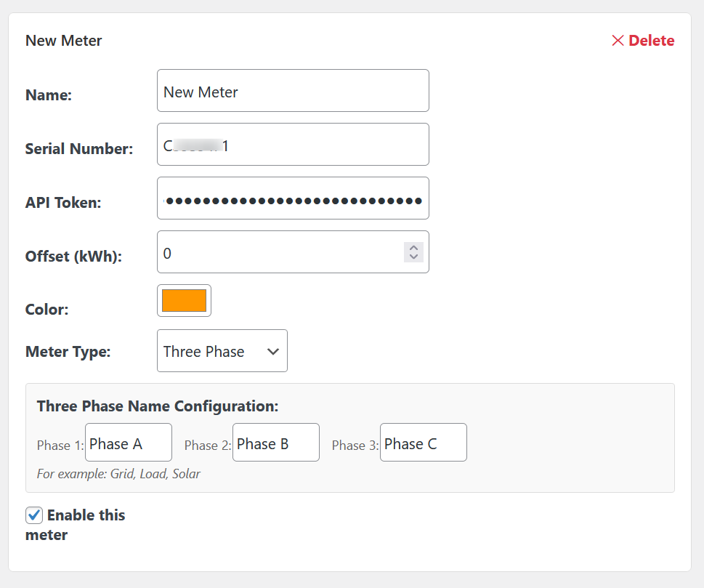Focus the Name text field
704x588 pixels.
[x=292, y=91]
